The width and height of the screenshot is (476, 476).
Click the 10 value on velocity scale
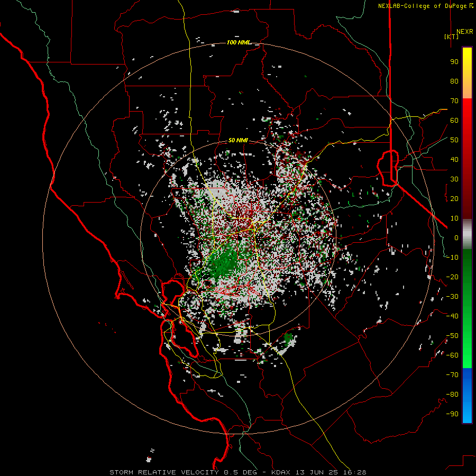tap(454, 218)
